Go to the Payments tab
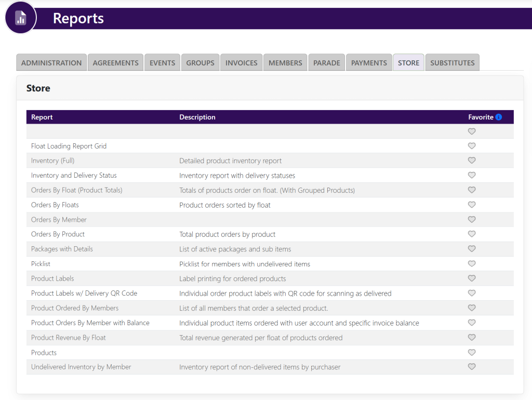The image size is (532, 400). (369, 63)
